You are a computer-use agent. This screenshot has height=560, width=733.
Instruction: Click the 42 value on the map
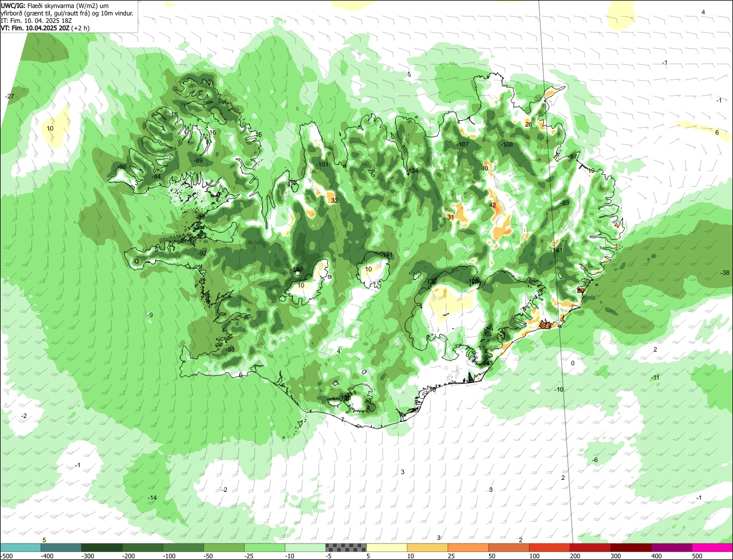pyautogui.click(x=492, y=205)
